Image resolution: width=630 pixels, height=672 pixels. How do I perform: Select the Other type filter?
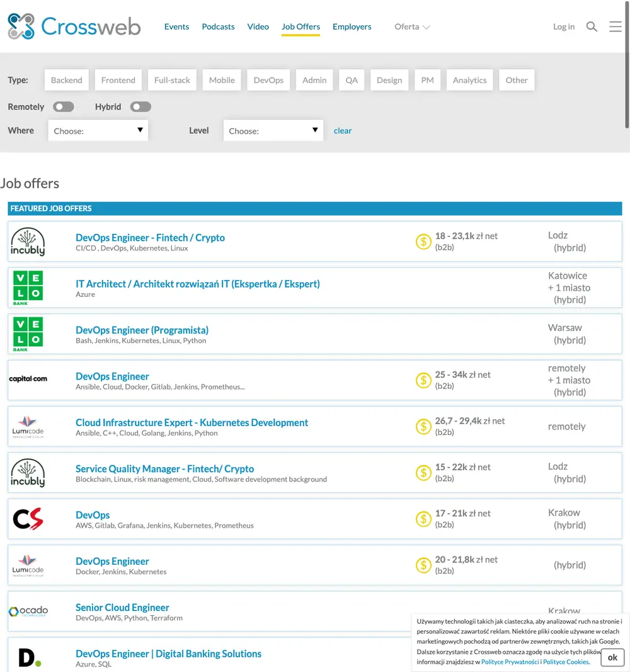click(x=517, y=80)
